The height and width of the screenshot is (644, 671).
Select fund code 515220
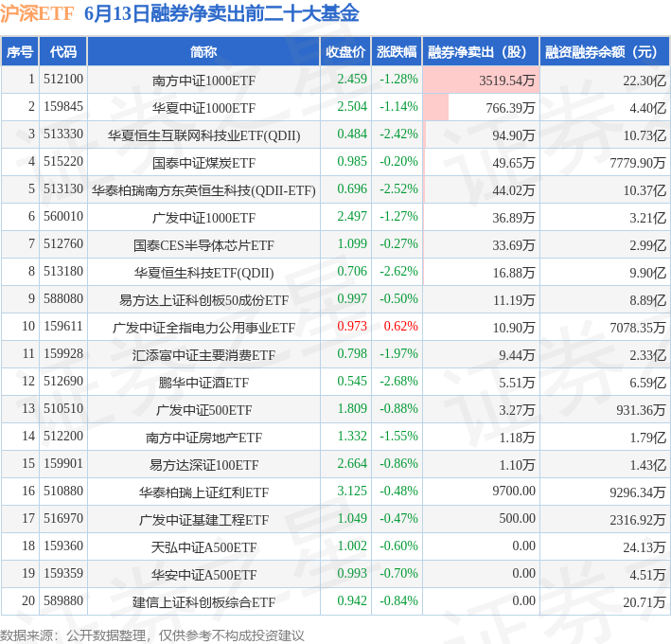(x=63, y=161)
